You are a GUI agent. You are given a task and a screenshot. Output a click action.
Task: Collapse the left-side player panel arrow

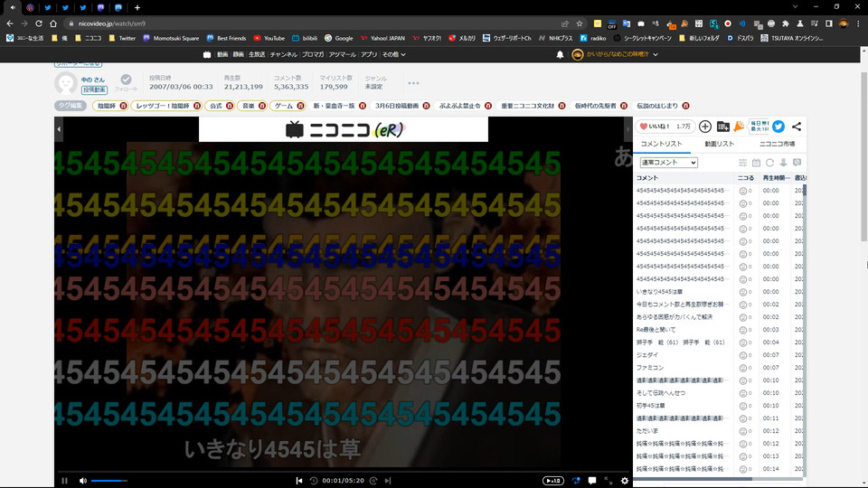(x=59, y=129)
